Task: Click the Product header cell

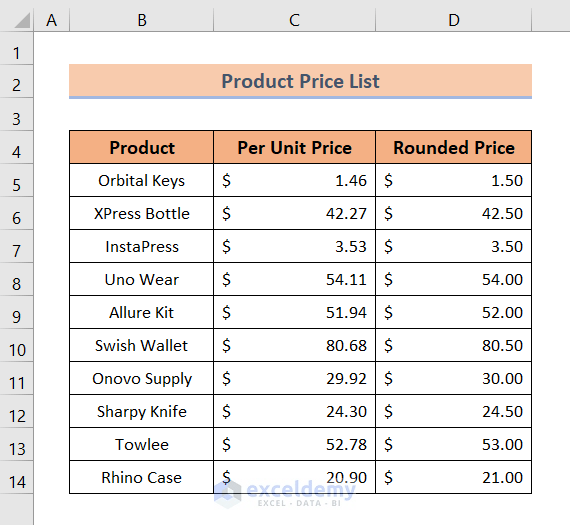Action: pos(141,147)
